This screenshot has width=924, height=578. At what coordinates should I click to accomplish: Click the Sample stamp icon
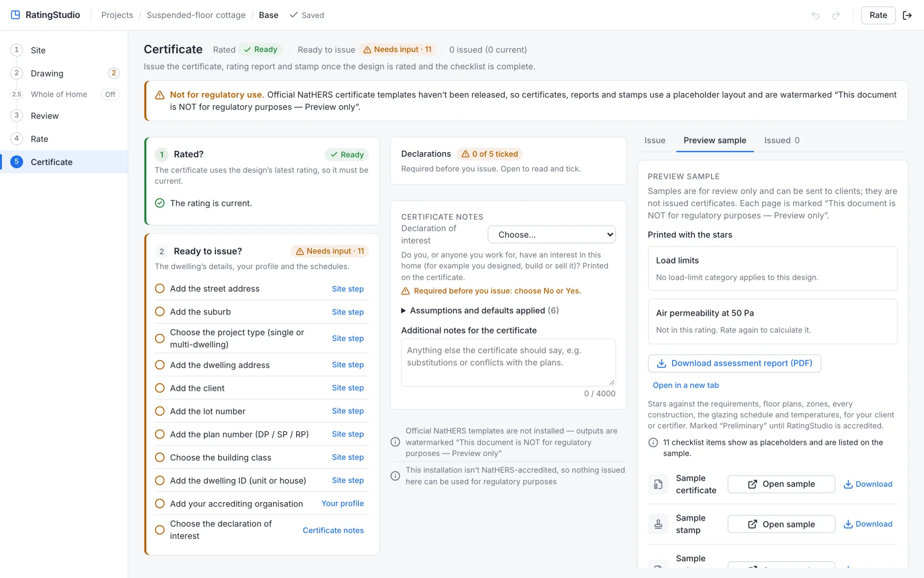[x=658, y=524]
